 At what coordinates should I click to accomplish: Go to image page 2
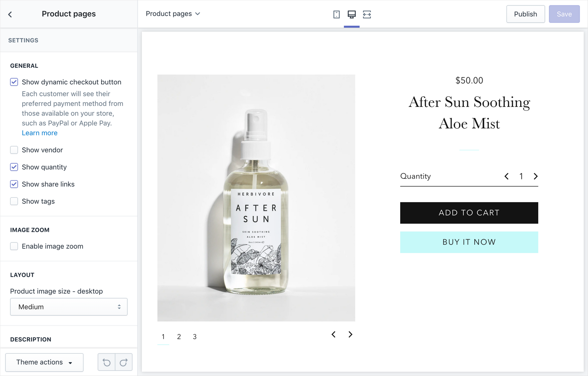pos(179,337)
